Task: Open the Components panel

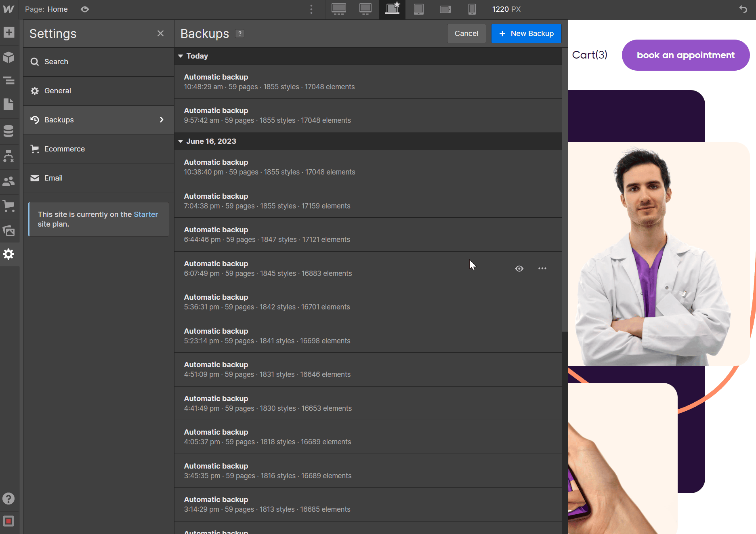Action: tap(9, 57)
